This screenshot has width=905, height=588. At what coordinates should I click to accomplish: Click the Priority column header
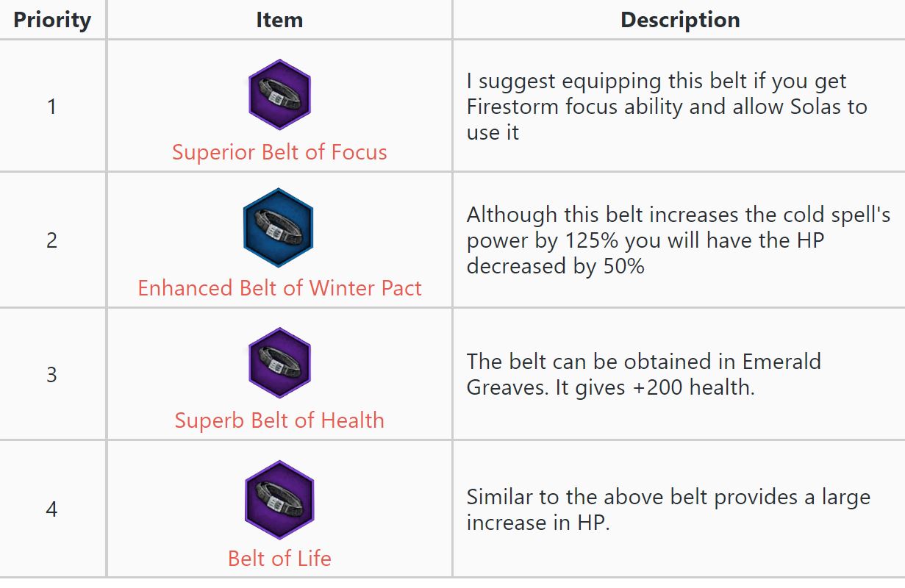tap(51, 20)
